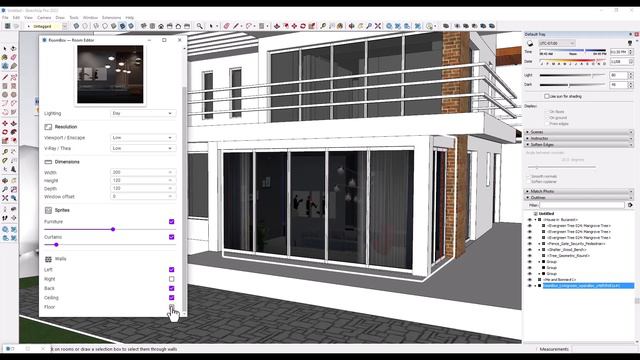The image size is (640, 360).
Task: Select the Zoom tool in left toolbar
Action: click(5, 189)
